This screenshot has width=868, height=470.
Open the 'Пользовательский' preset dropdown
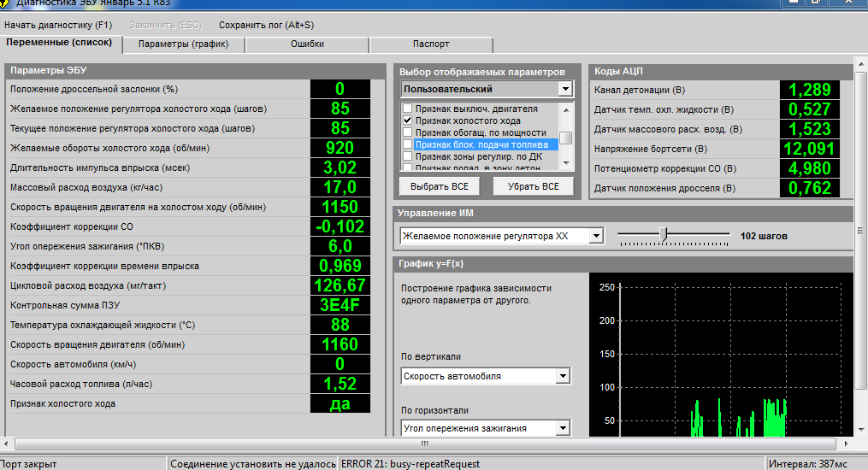coord(564,89)
